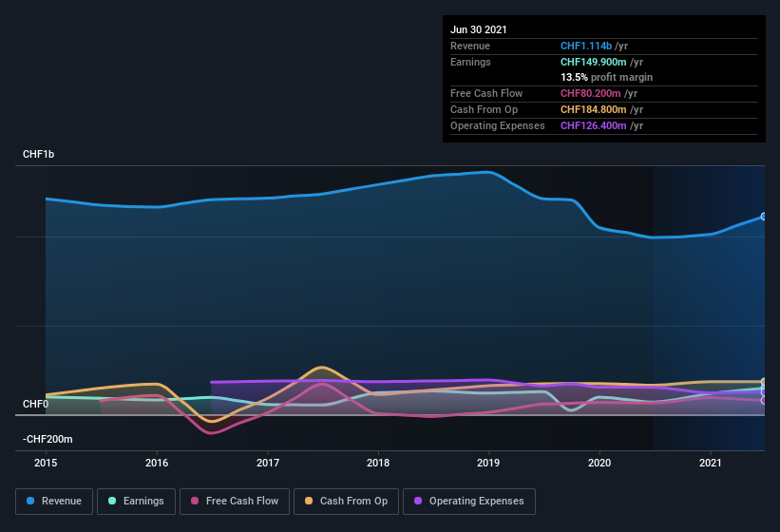780x532 pixels.
Task: Select the 2021 x-axis label
Action: 711,463
